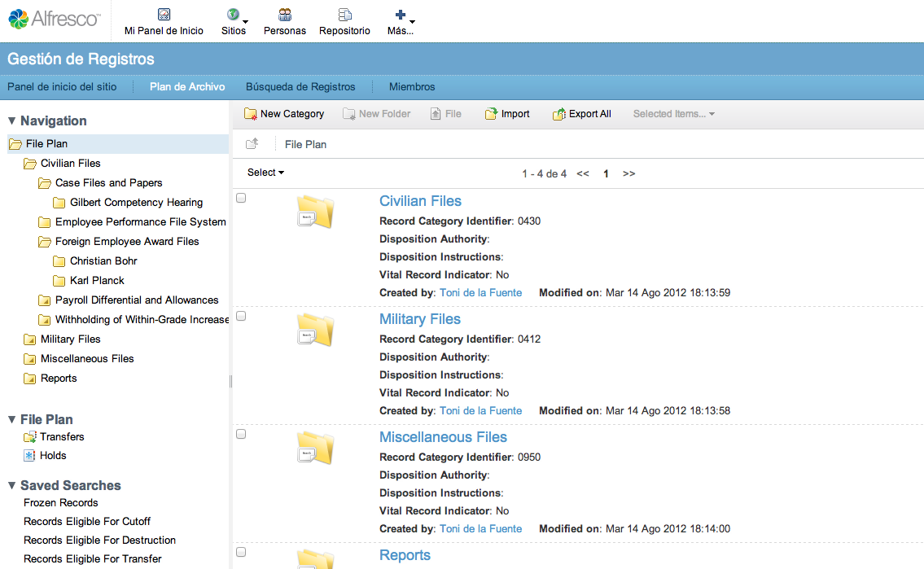This screenshot has height=569, width=924.
Task: Select Miscellaneous Files in navigation tree
Action: click(87, 359)
